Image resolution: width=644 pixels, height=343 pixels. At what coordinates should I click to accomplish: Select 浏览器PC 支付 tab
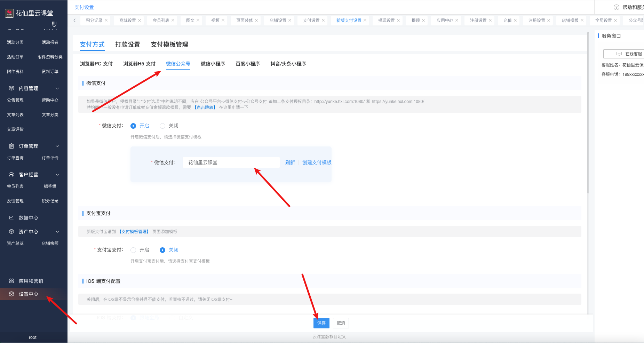[x=96, y=64]
